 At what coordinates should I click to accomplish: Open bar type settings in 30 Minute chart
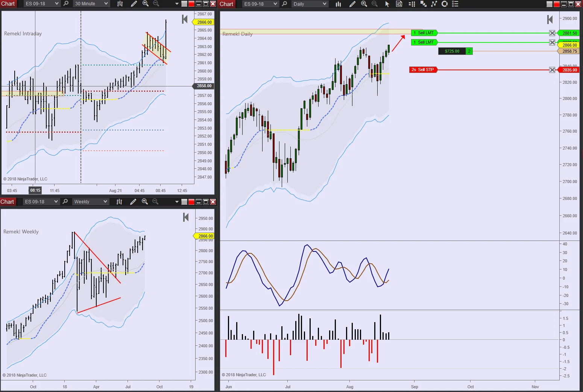click(x=120, y=4)
